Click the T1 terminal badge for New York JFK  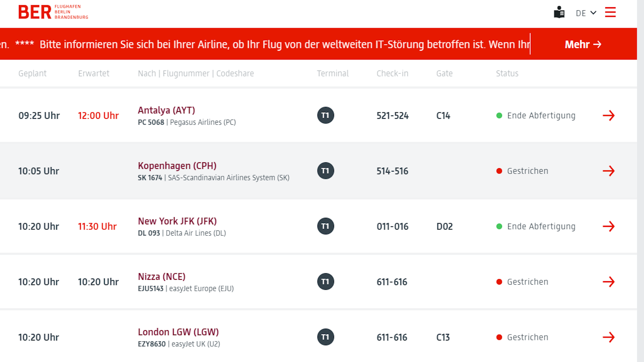[x=325, y=226]
